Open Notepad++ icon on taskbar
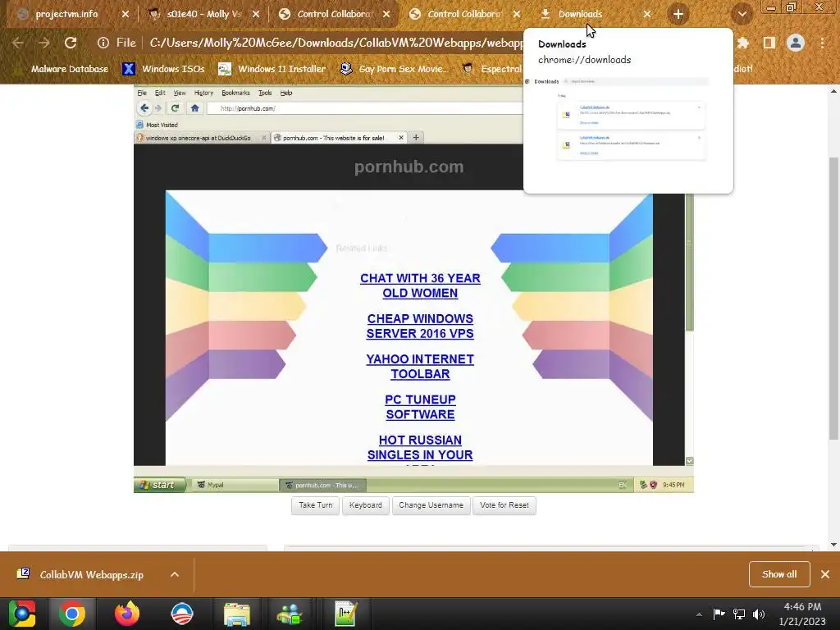The height and width of the screenshot is (630, 840). (x=345, y=614)
